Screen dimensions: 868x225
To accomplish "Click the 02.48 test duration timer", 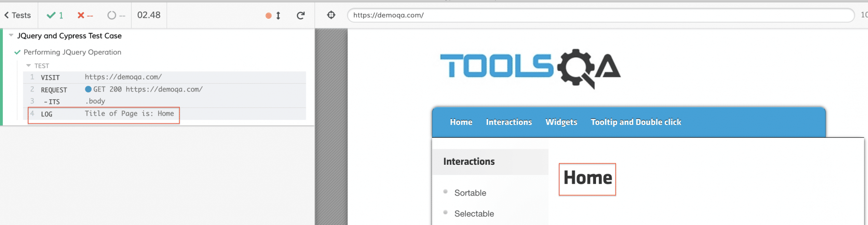I will coord(149,15).
